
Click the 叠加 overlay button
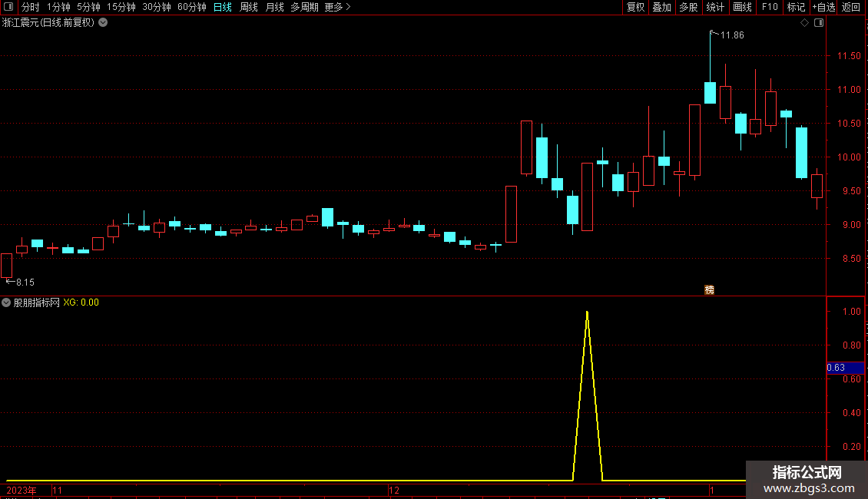tap(661, 7)
